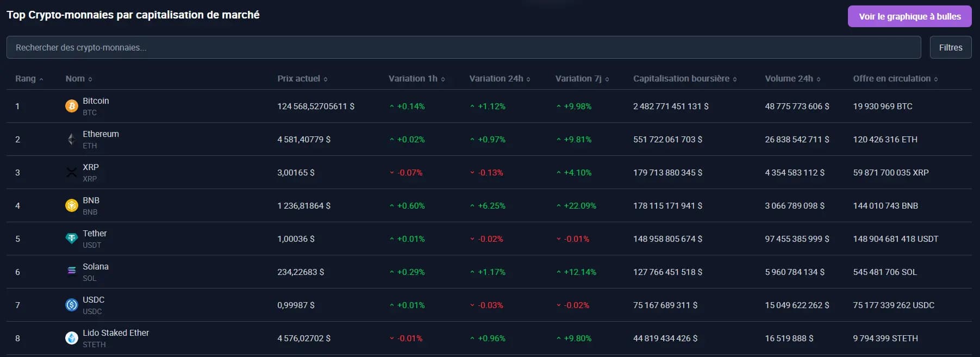
Task: Click the BNB logo icon
Action: [x=71, y=206]
